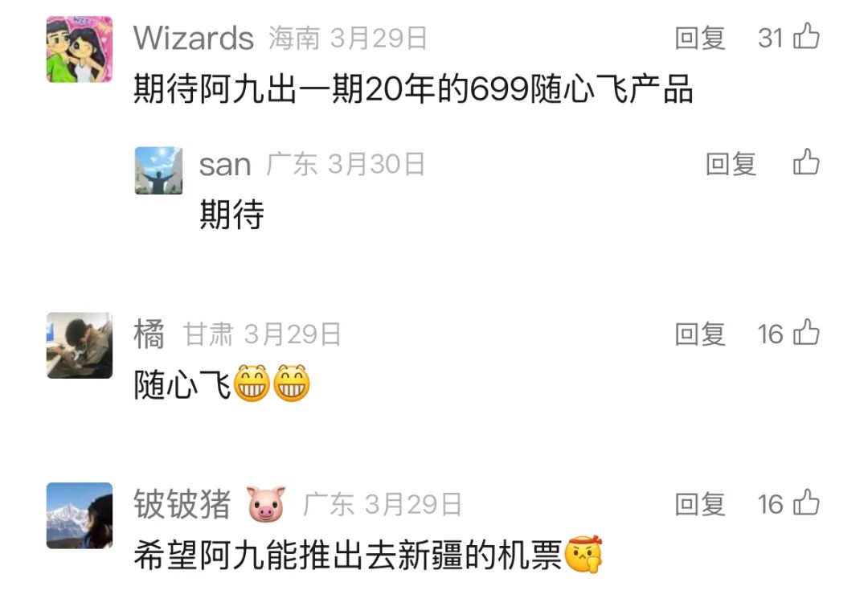This screenshot has width=868, height=607.
Task: Reply to san's comment
Action: tap(731, 164)
